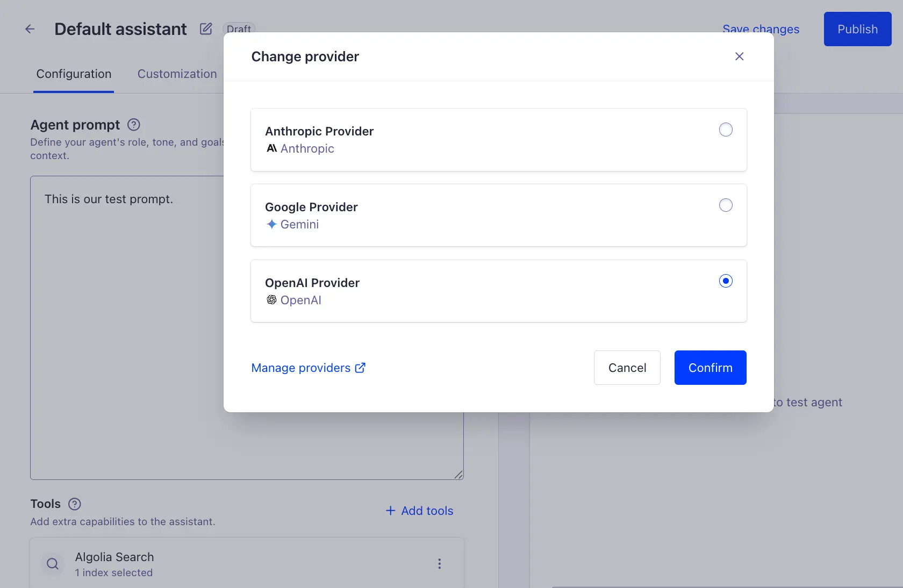Open the Agent prompt help icon

[134, 125]
